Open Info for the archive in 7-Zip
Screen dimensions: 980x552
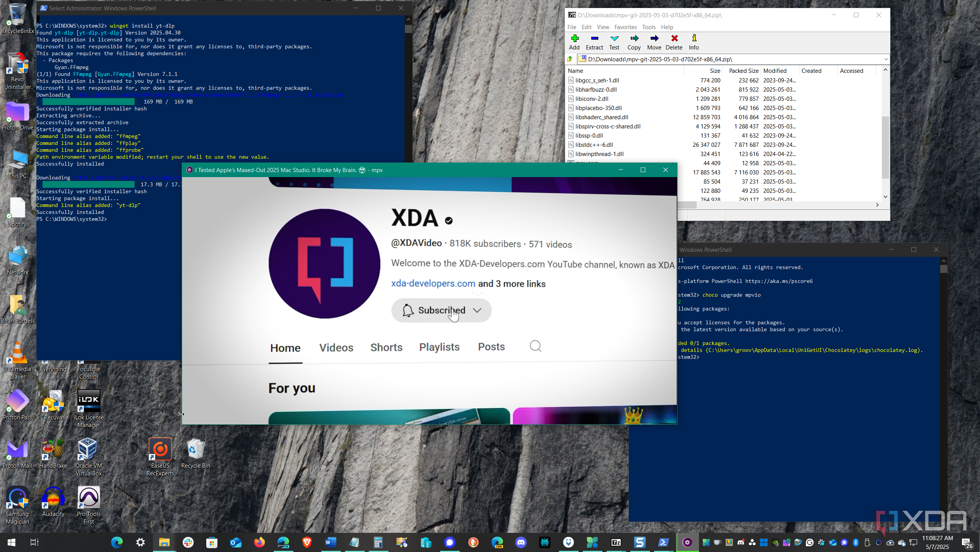[694, 42]
